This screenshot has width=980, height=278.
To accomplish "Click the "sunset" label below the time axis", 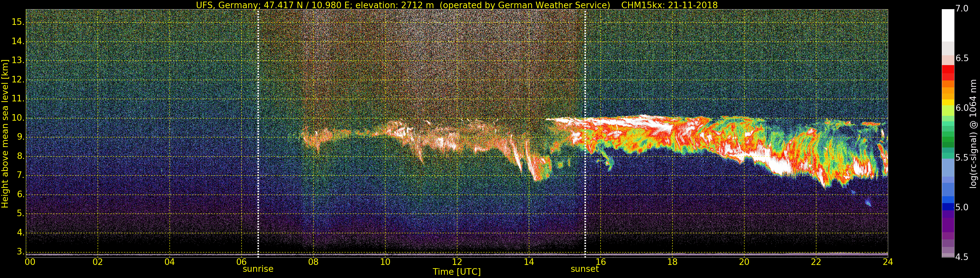I will point(585,269).
